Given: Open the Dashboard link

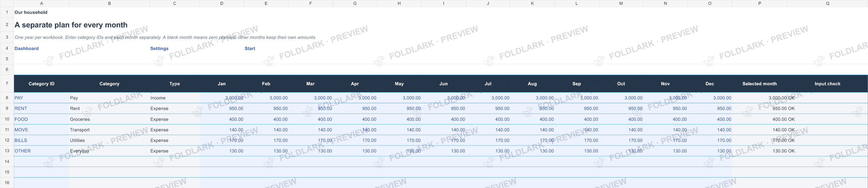Looking at the screenshot, I should pyautogui.click(x=26, y=49).
